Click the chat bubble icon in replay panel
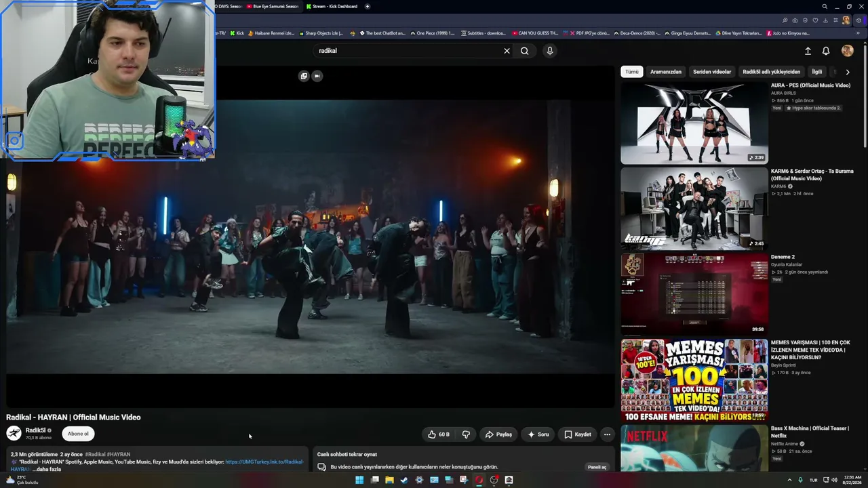This screenshot has height=488, width=868. (x=321, y=467)
